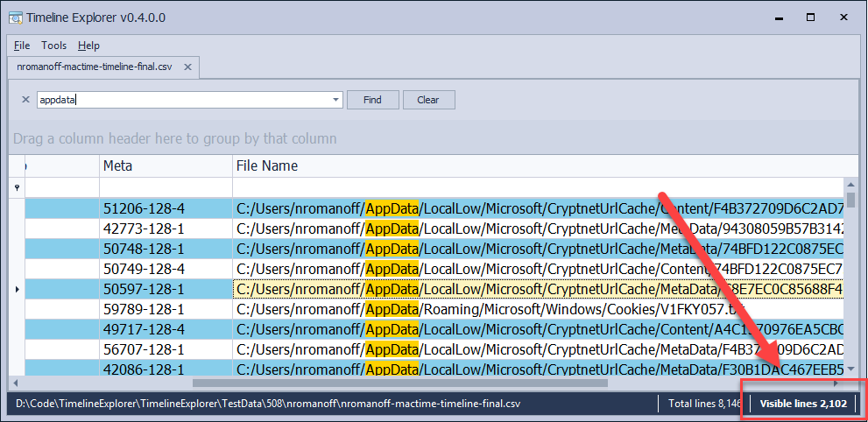Open the Help menu
Viewport: 868px width, 422px height.
pos(88,46)
